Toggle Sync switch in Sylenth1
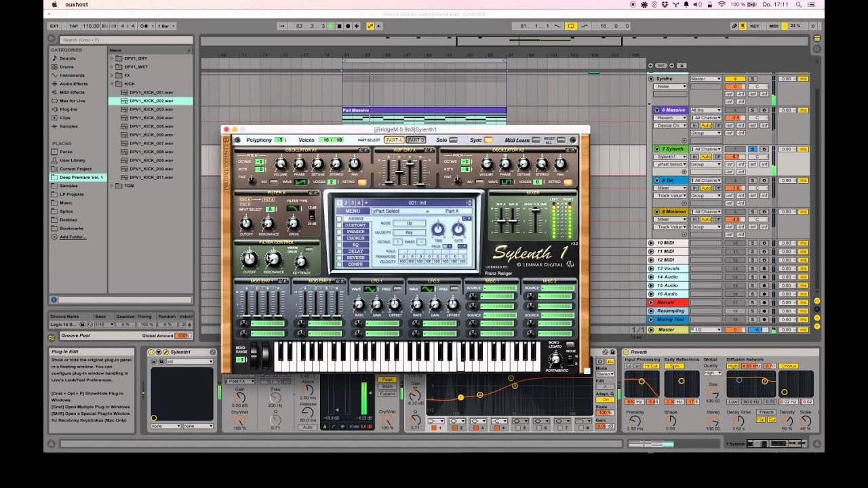Screen dimensions: 868x488 (x=488, y=140)
